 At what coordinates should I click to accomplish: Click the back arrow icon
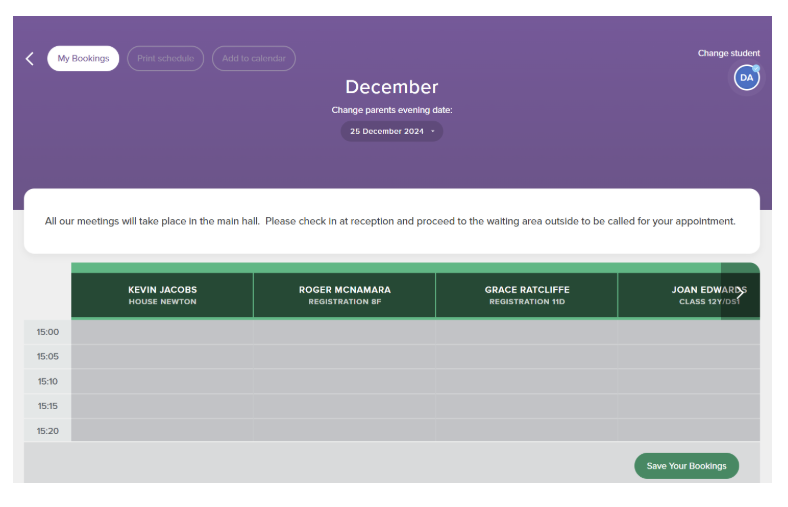[x=29, y=59]
